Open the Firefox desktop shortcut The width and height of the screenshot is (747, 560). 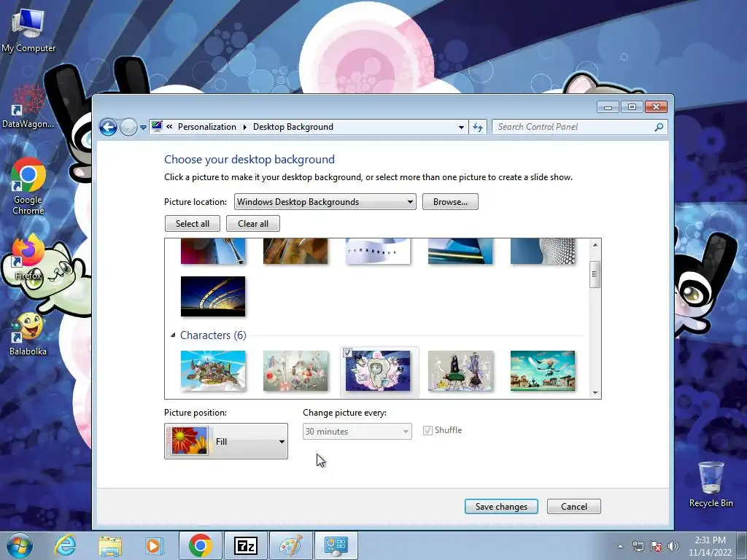coord(28,257)
